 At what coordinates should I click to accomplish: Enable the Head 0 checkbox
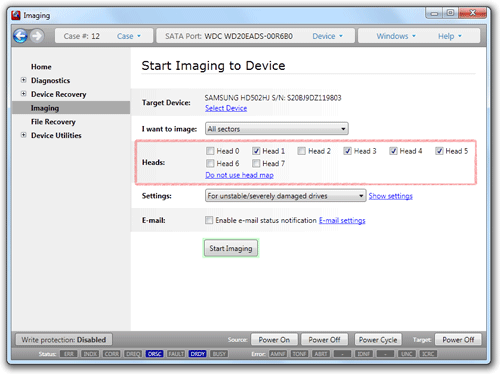pos(210,151)
